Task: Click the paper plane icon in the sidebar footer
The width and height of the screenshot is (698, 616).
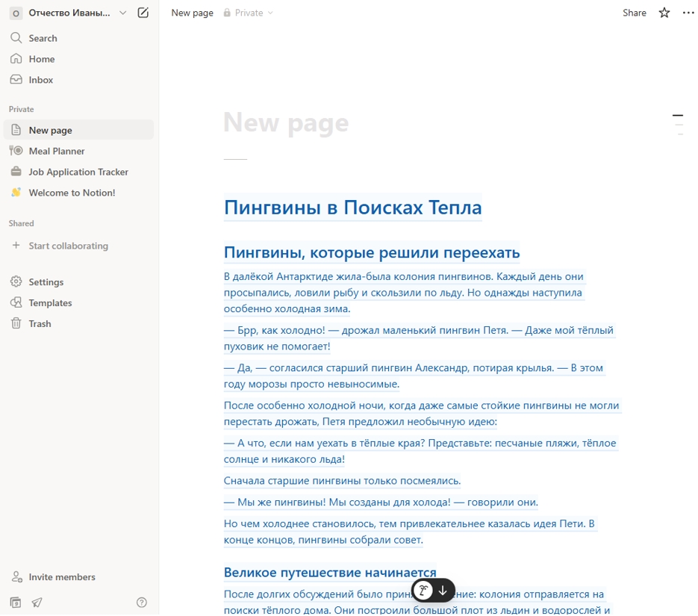Action: (37, 603)
